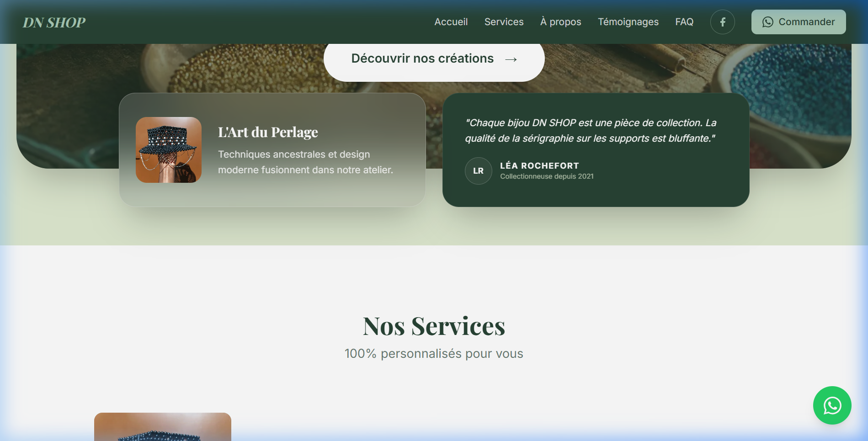Open the Services nav item

pos(504,22)
